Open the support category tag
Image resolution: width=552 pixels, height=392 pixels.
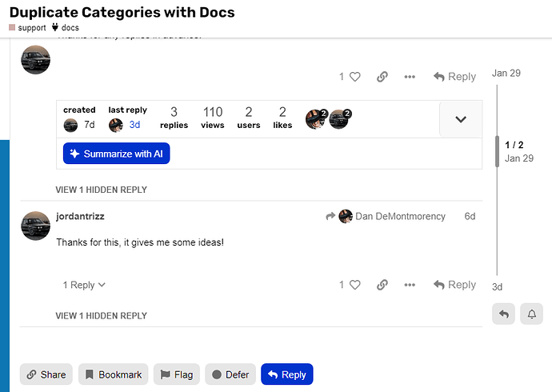(27, 27)
